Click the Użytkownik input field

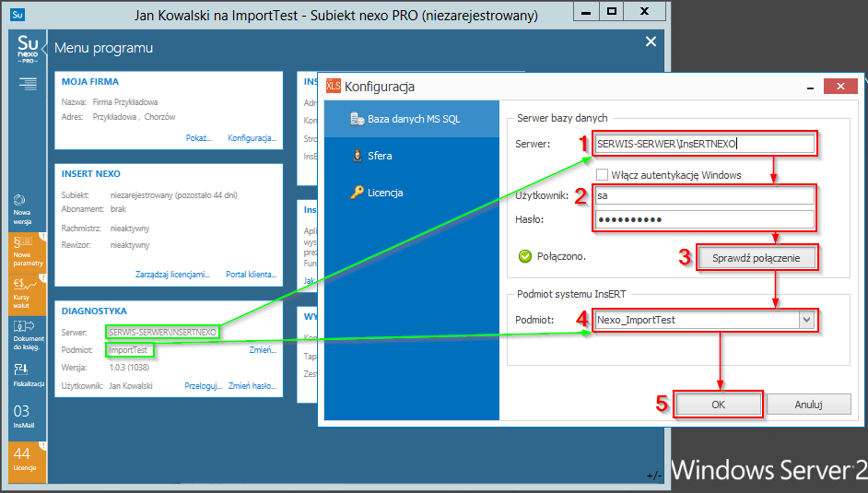(704, 195)
